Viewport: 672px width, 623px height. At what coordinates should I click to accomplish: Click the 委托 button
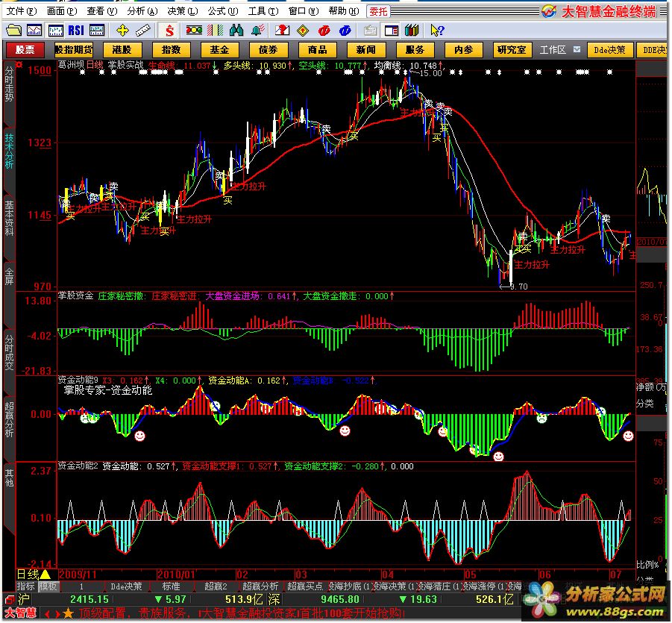pos(378,12)
